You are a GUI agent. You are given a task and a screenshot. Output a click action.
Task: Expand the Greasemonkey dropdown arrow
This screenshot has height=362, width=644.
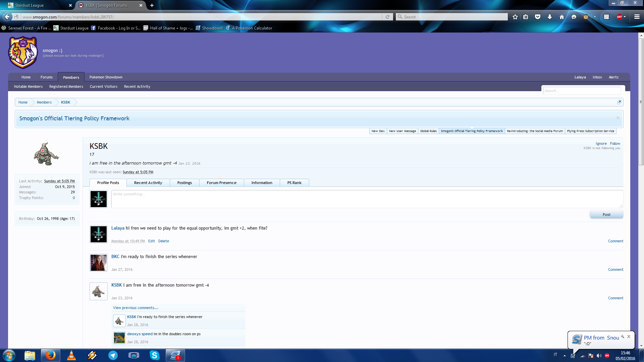point(595,17)
